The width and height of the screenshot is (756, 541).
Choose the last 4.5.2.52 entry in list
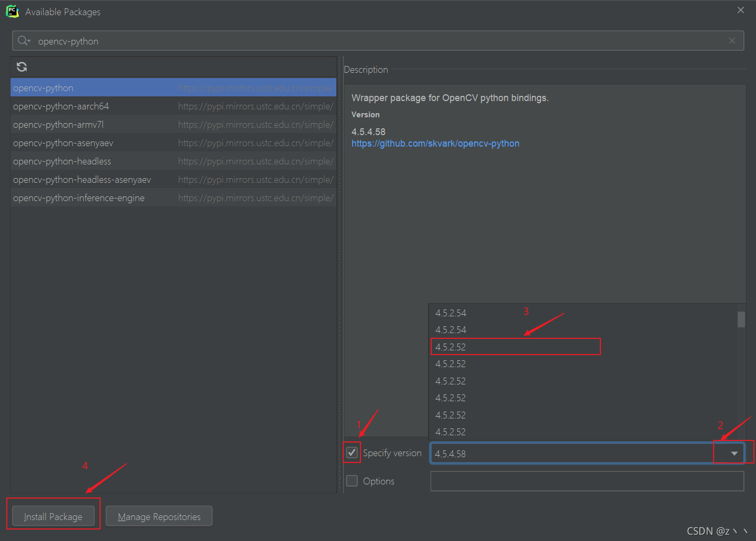pos(583,432)
